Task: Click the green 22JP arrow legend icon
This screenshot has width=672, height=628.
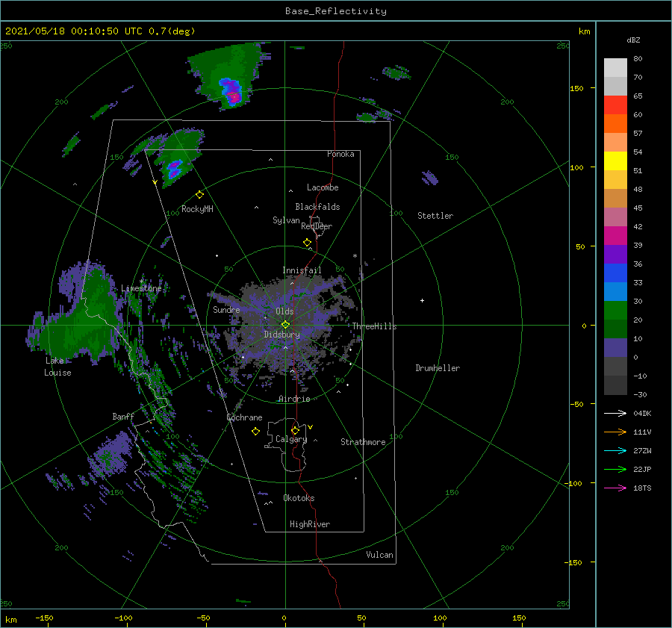Action: click(x=615, y=470)
